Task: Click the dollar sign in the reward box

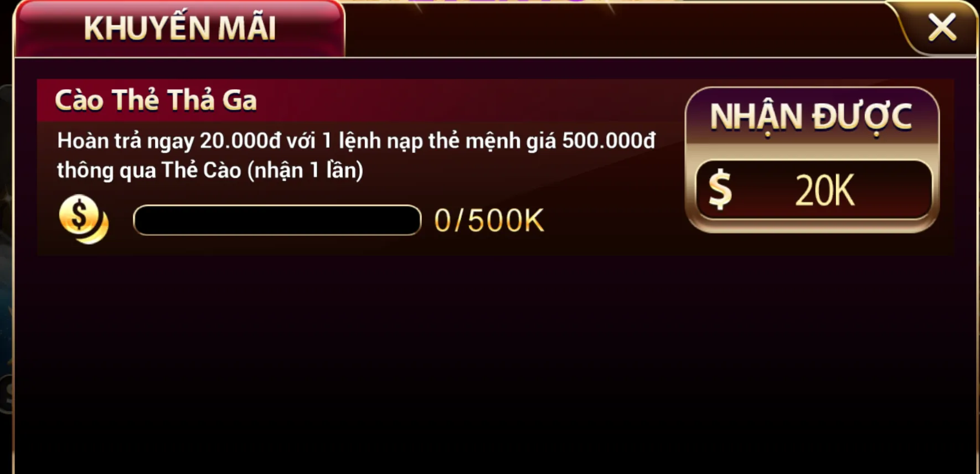Action: pos(720,190)
